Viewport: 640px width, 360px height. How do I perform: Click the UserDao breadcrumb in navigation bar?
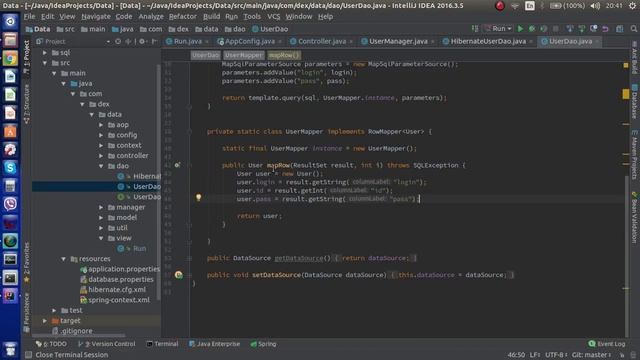tap(270, 29)
